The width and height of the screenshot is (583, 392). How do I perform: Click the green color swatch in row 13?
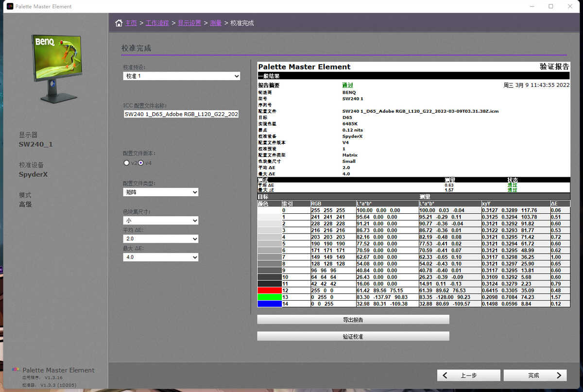(270, 297)
